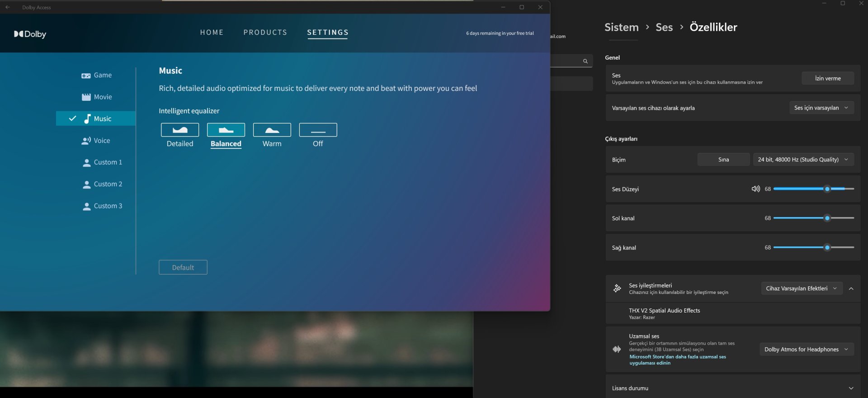The width and height of the screenshot is (868, 398).
Task: Click the free trial remaining notice
Action: pyautogui.click(x=500, y=33)
